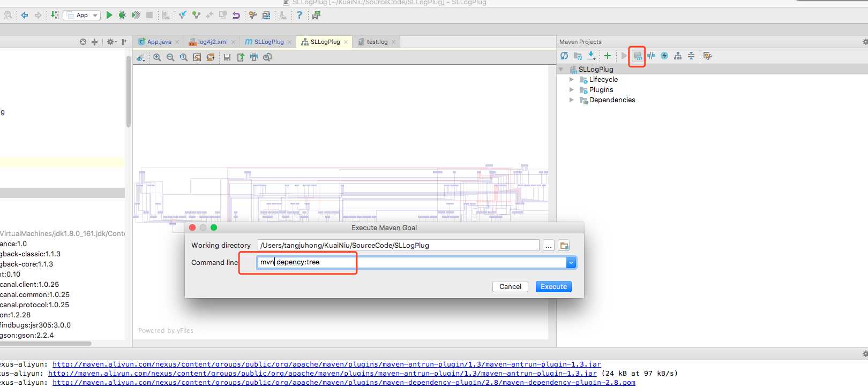This screenshot has width=868, height=388.
Task: Close the log4j2.xml tab
Action: click(x=234, y=42)
